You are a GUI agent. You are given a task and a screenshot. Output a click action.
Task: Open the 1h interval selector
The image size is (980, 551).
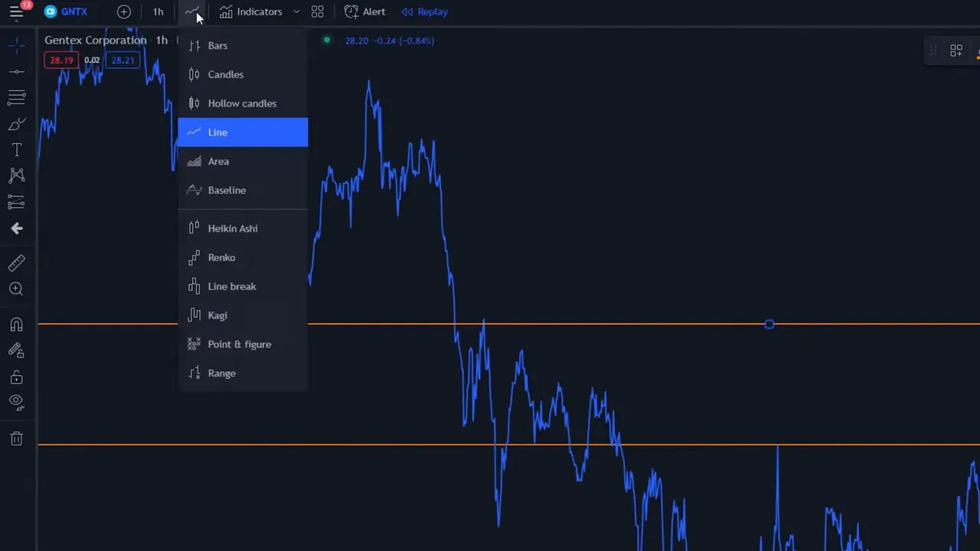(158, 11)
